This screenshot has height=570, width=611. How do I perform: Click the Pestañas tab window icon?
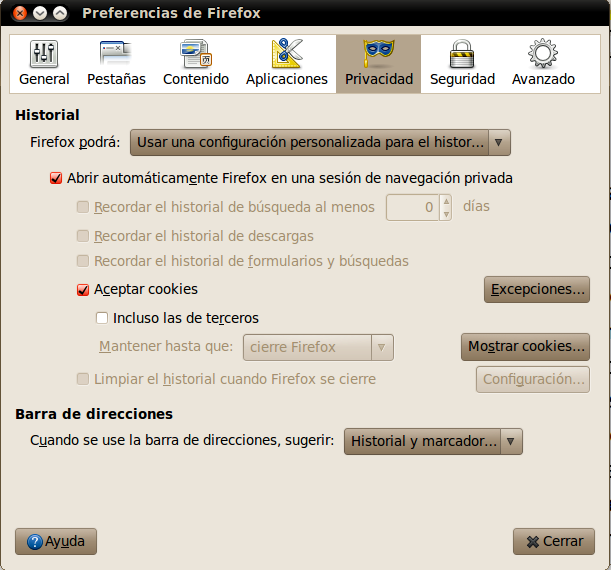pyautogui.click(x=116, y=53)
